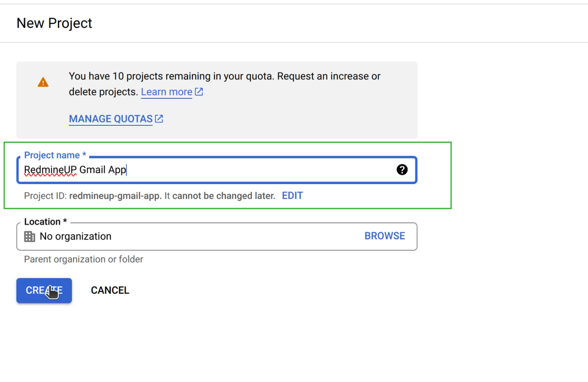Open the project name help question mark icon
This screenshot has width=588, height=382.
[402, 170]
